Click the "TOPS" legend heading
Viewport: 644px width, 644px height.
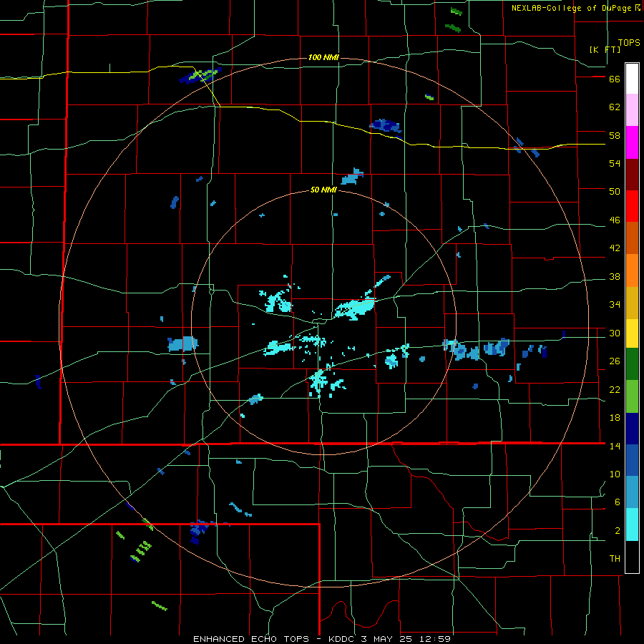(629, 42)
